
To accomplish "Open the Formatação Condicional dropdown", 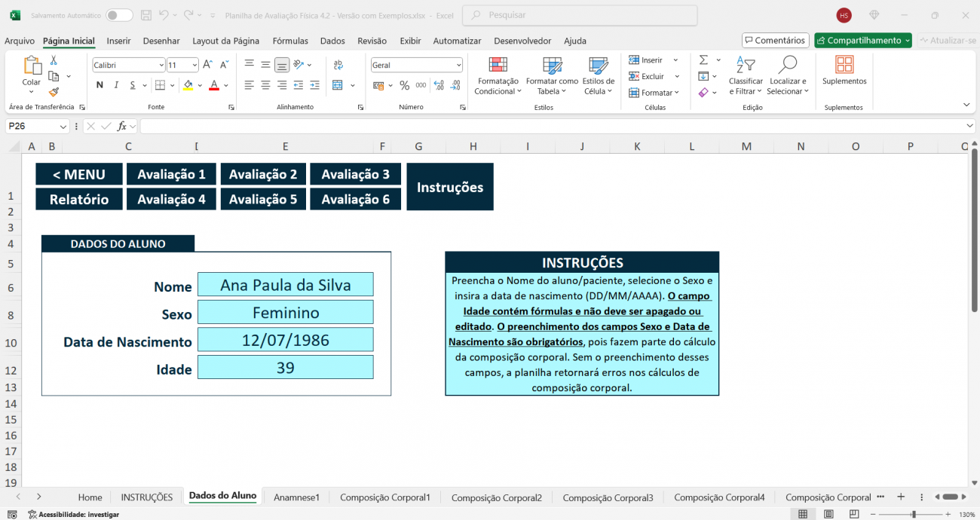I will coord(497,75).
